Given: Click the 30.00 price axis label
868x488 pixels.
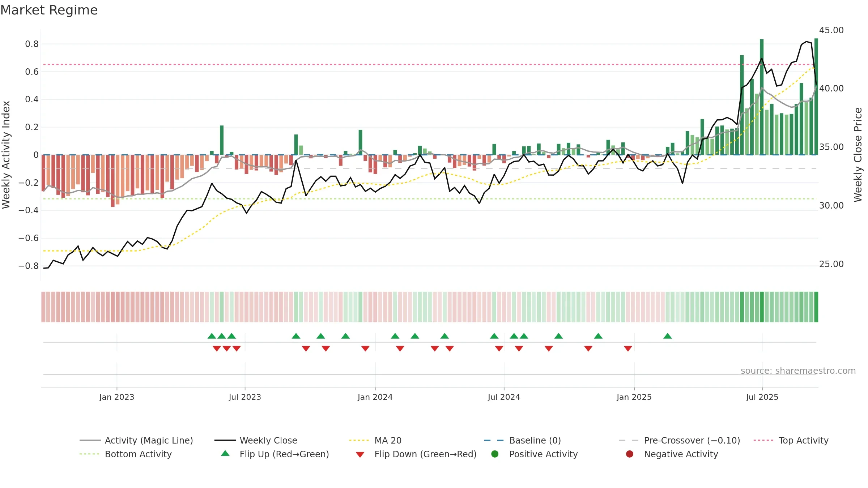Looking at the screenshot, I should [x=831, y=206].
